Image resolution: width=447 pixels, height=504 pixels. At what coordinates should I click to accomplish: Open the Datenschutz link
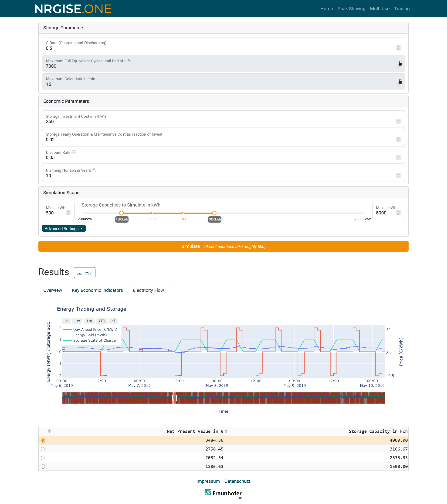[237, 481]
